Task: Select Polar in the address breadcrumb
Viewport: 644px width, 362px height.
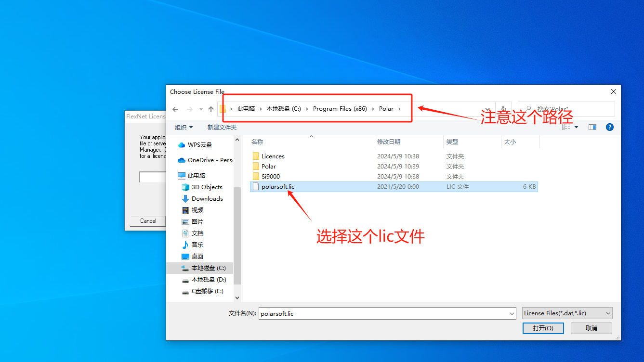Action: (386, 109)
